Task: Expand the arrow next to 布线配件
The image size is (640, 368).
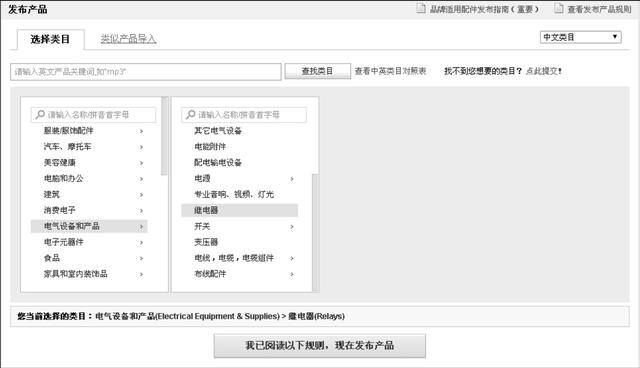Action: (x=292, y=274)
